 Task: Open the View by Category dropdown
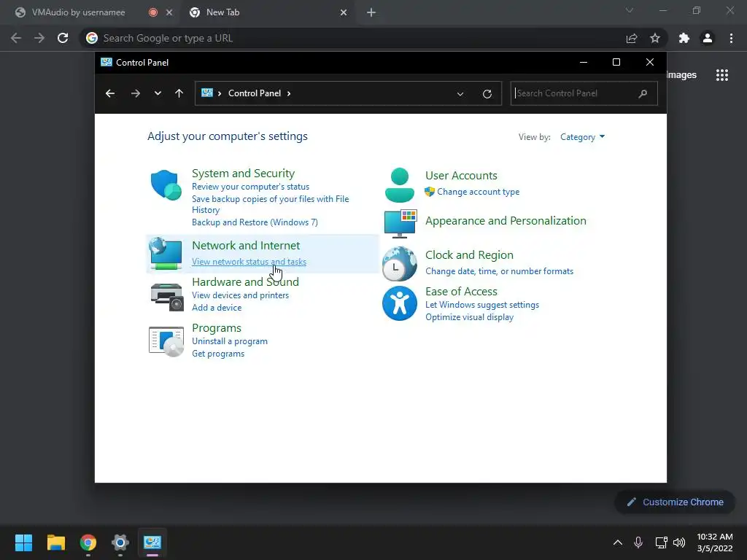[582, 137]
